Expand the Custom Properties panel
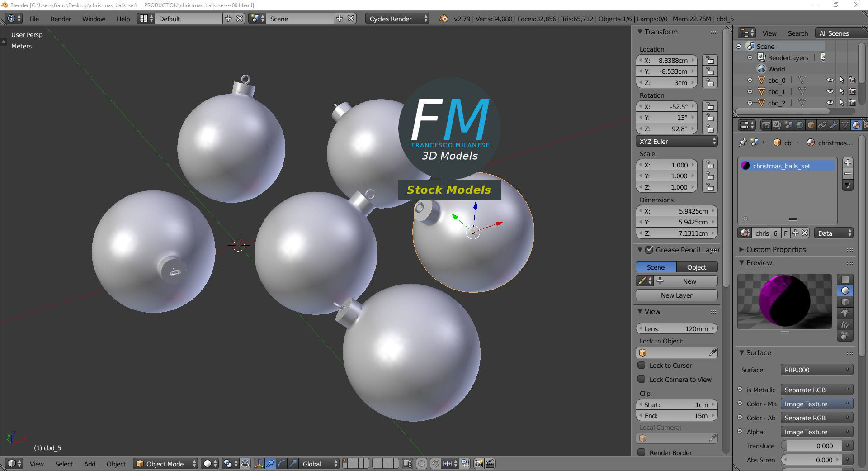 [741, 250]
